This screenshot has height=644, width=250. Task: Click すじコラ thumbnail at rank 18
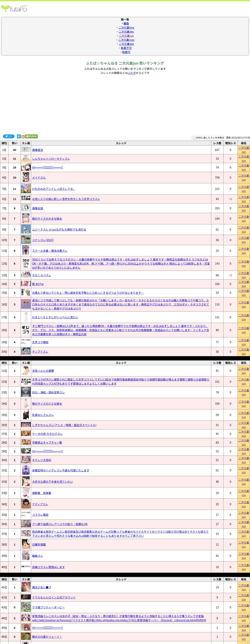[26, 330]
